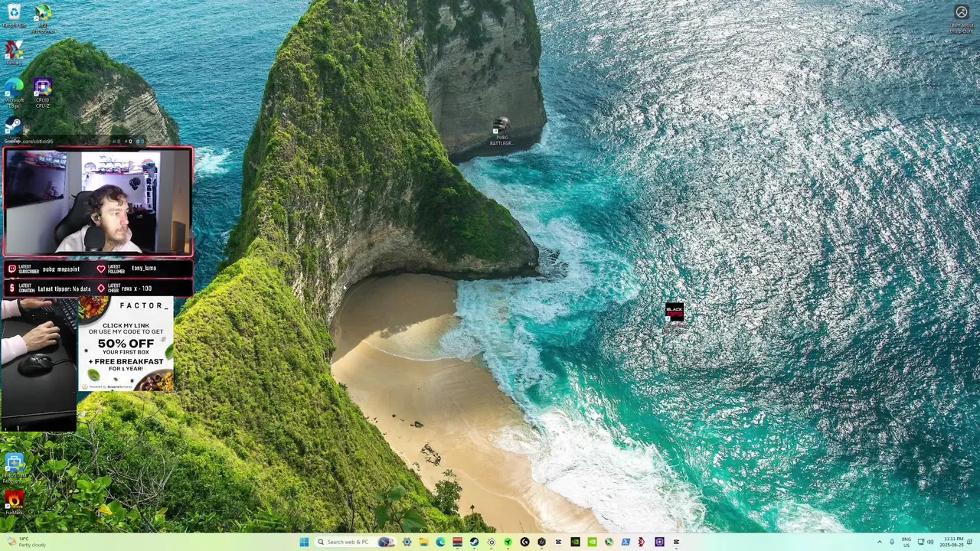
Task: Open the volume speaker tray icon
Action: (x=930, y=542)
